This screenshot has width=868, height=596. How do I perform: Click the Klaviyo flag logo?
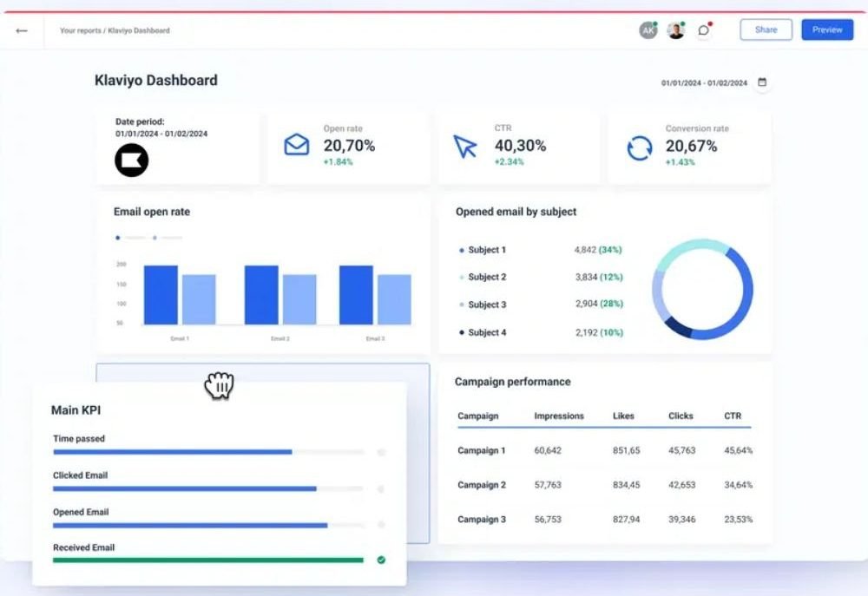click(x=132, y=160)
